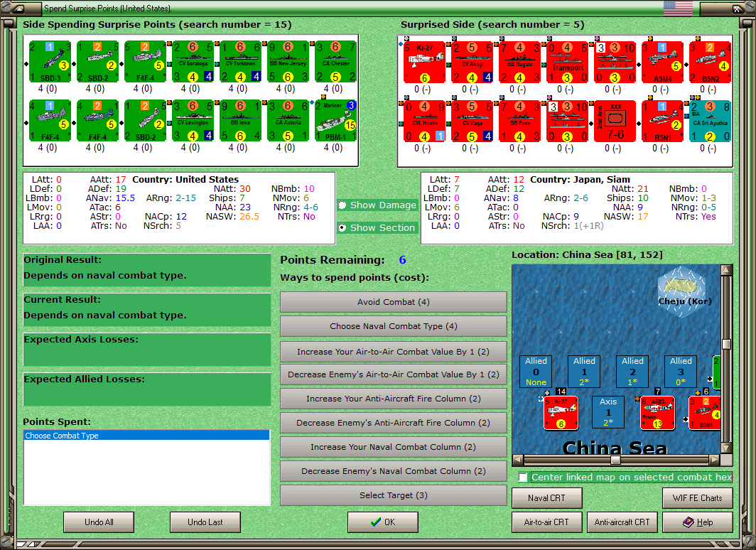Viewport: 756px width, 550px height.
Task: Select the F4F-4 counter in the top row
Action: [x=145, y=62]
